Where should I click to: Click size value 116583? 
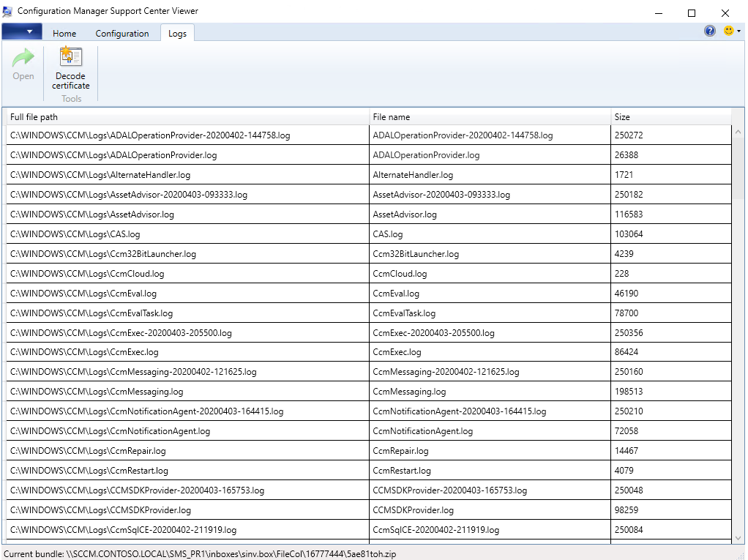point(629,214)
